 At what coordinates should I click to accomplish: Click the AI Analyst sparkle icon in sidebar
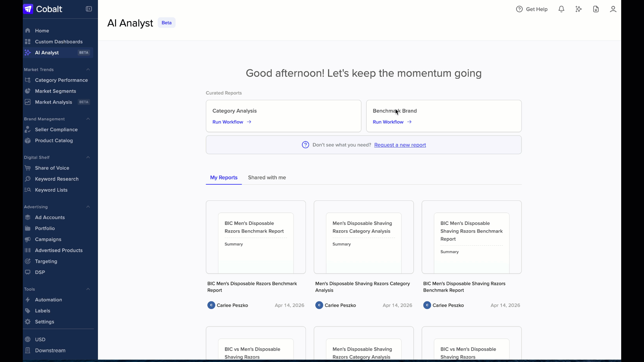coord(28,53)
